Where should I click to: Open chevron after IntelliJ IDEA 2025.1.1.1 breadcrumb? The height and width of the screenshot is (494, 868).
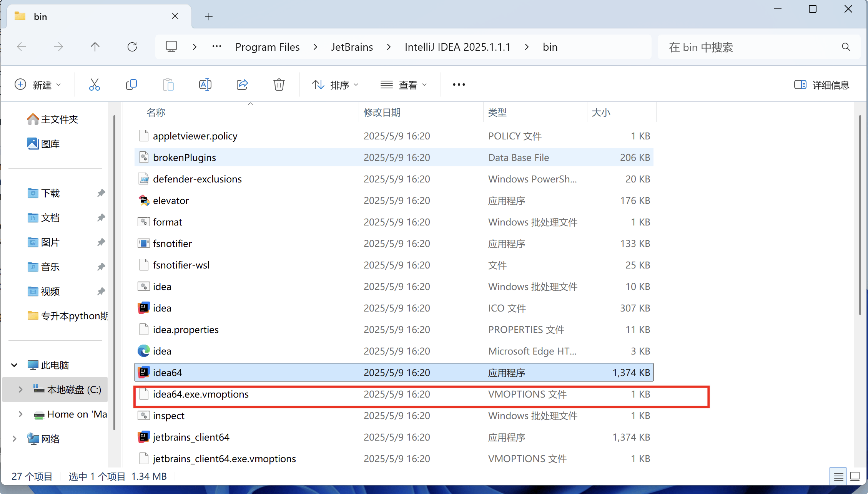pyautogui.click(x=527, y=47)
